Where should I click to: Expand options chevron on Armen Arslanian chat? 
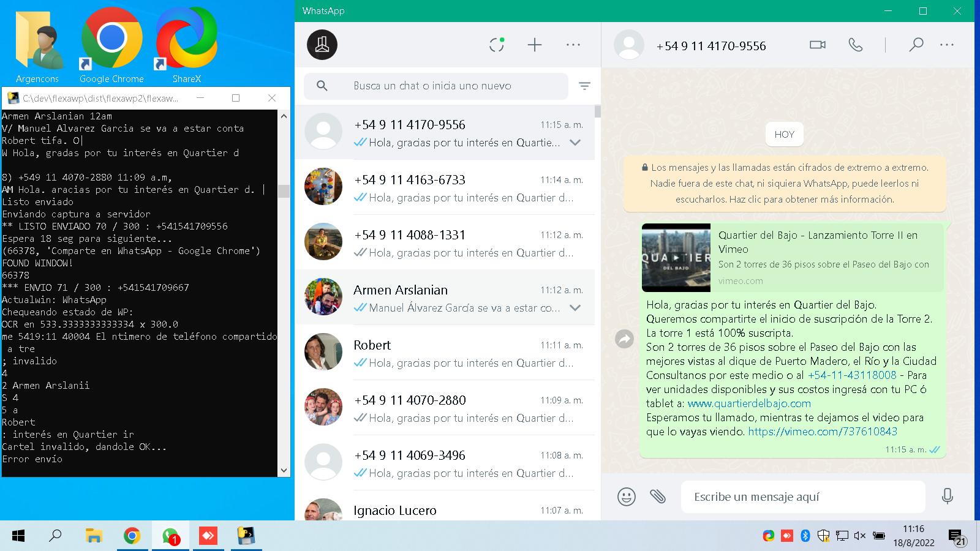point(575,308)
